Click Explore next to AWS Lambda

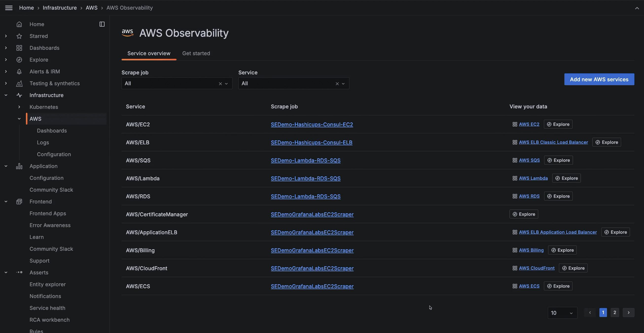pyautogui.click(x=567, y=178)
